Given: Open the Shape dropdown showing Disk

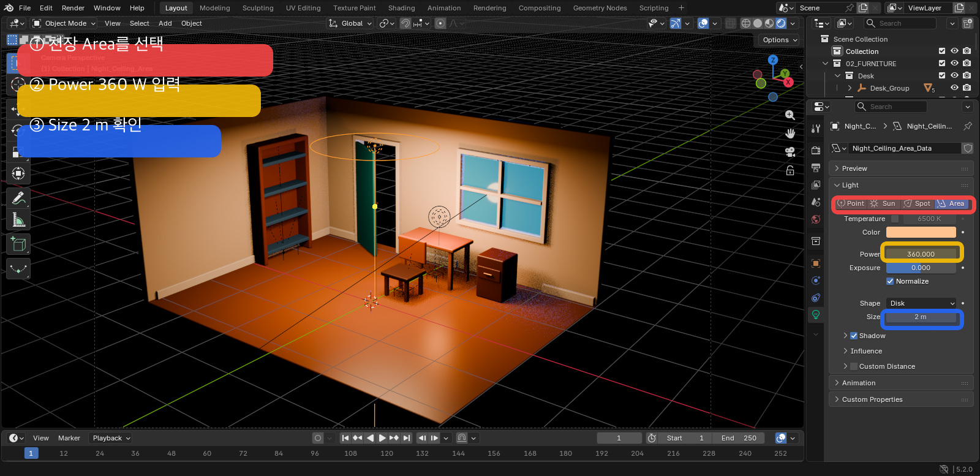Looking at the screenshot, I should (x=921, y=303).
